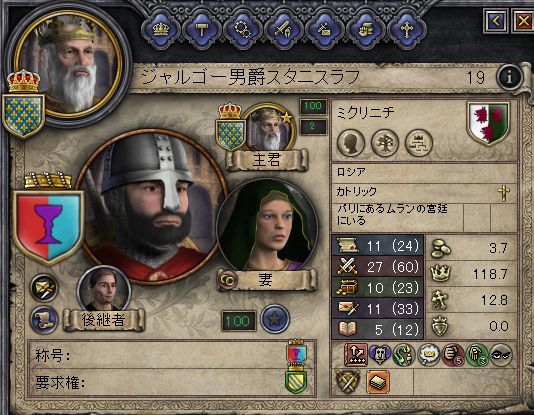The width and height of the screenshot is (534, 415).
Task: Click the letter intrigue tab icon
Action: [324, 30]
